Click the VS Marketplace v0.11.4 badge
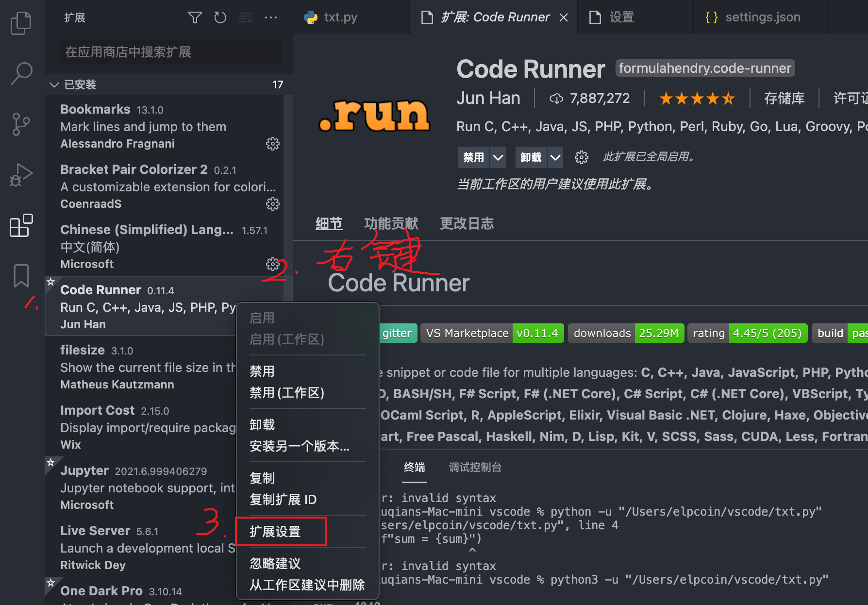Screen dimensions: 868x605 pos(492,333)
